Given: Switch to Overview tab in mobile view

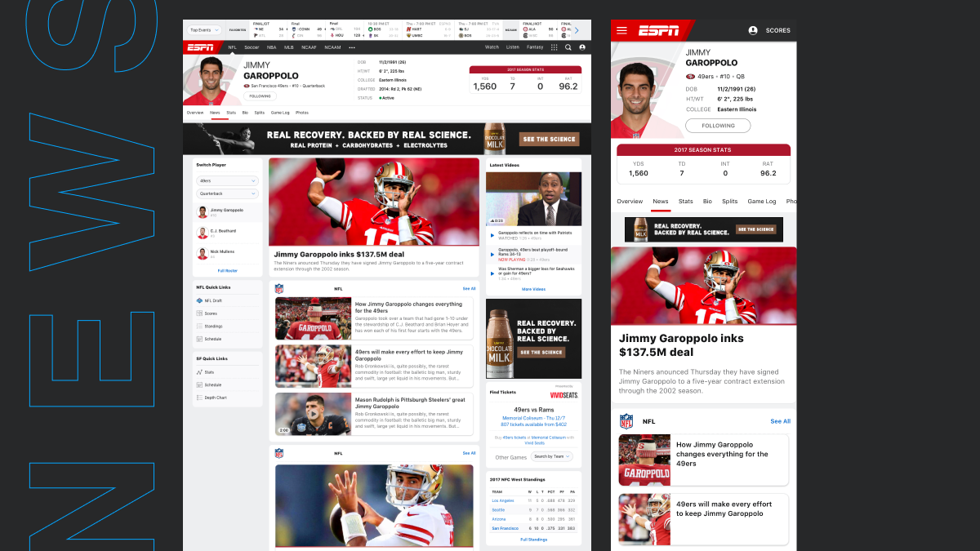Looking at the screenshot, I should [630, 201].
